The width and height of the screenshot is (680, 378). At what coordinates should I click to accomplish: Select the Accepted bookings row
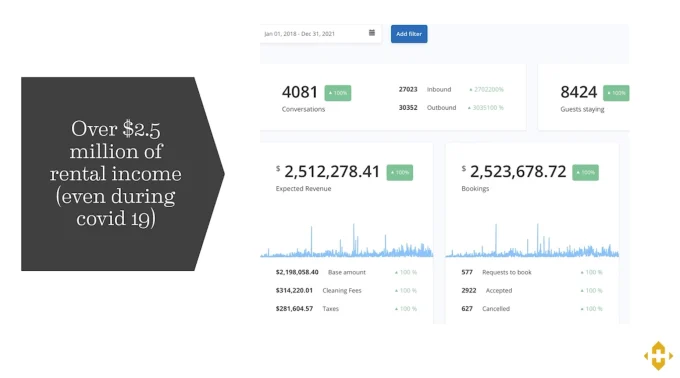point(532,290)
